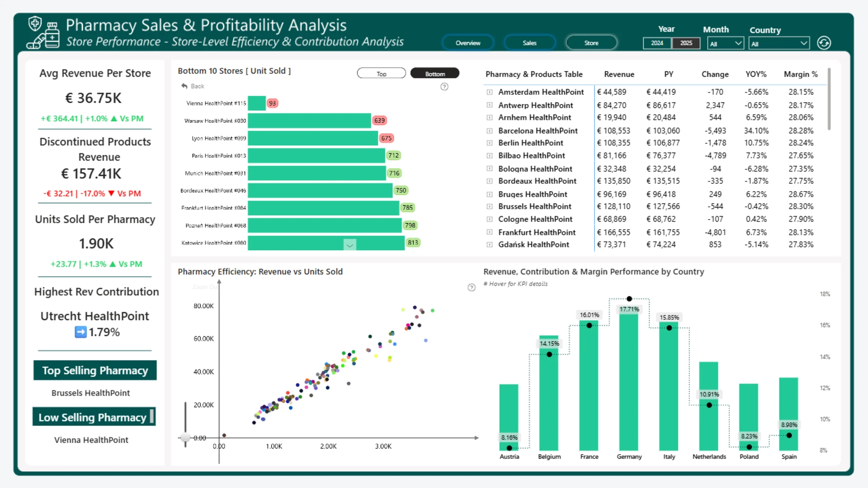The width and height of the screenshot is (868, 488).
Task: Open help icon on Bottom 10 Stores chart
Action: coord(444,87)
